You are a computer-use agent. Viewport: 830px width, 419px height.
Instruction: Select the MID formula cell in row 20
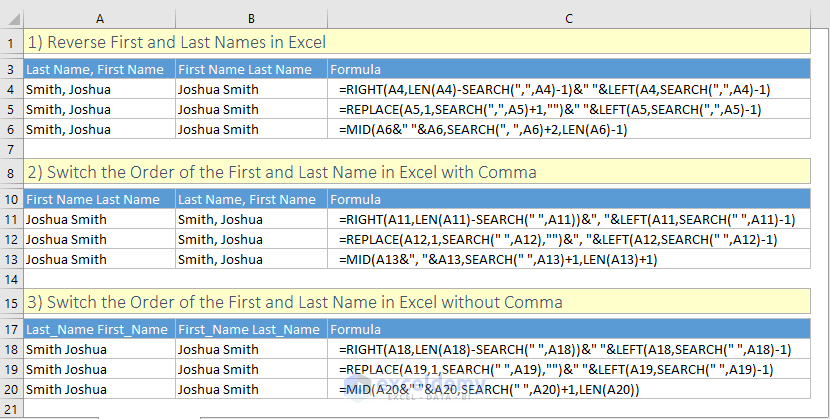[569, 390]
